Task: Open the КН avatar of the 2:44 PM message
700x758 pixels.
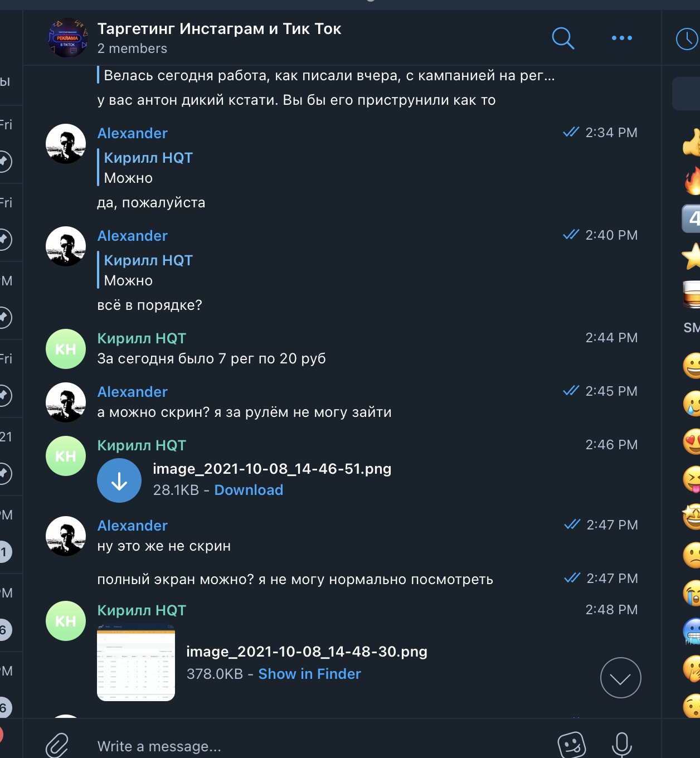Action: (66, 349)
